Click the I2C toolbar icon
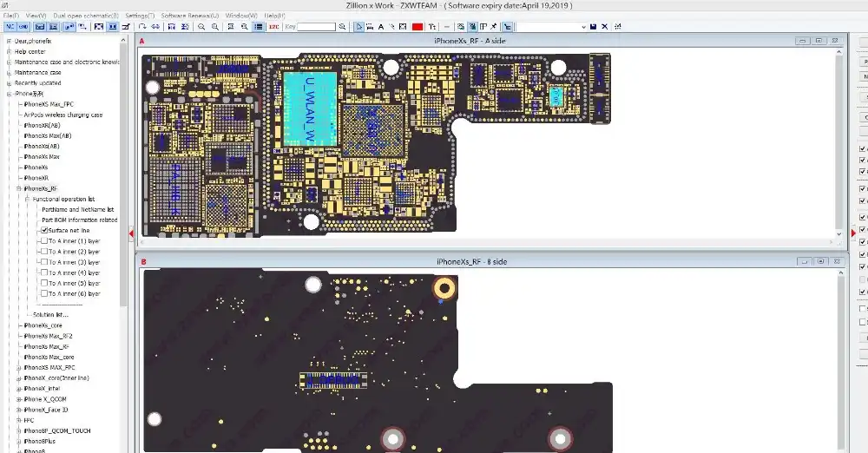This screenshot has height=453, width=868. 274,27
